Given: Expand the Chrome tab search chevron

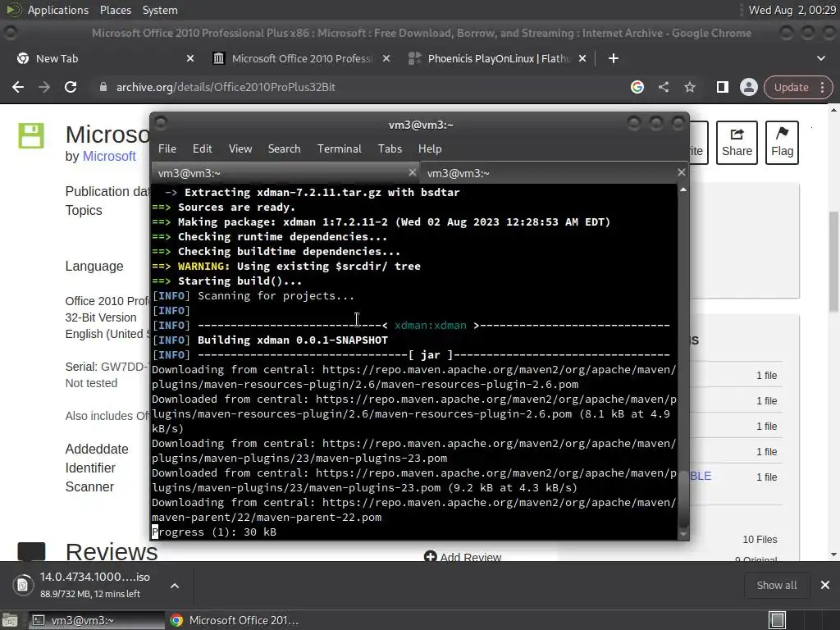Looking at the screenshot, I should click(820, 58).
